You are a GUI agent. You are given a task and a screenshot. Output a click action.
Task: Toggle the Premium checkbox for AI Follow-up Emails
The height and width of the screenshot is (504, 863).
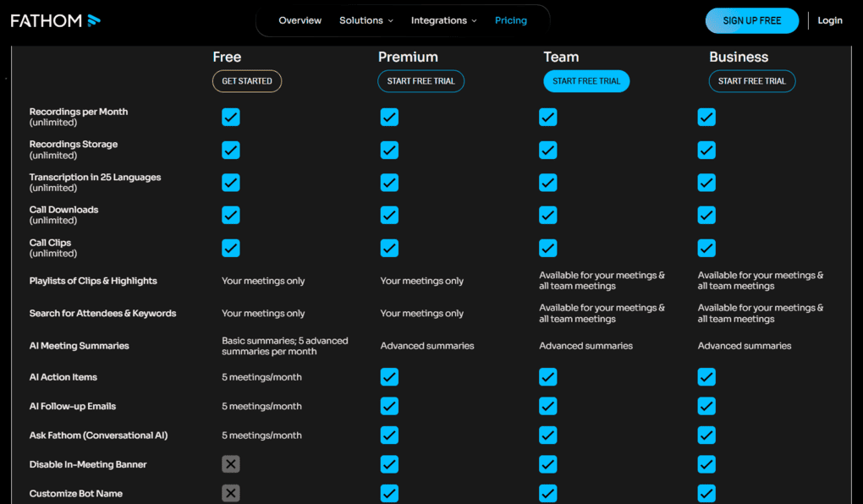pyautogui.click(x=389, y=406)
